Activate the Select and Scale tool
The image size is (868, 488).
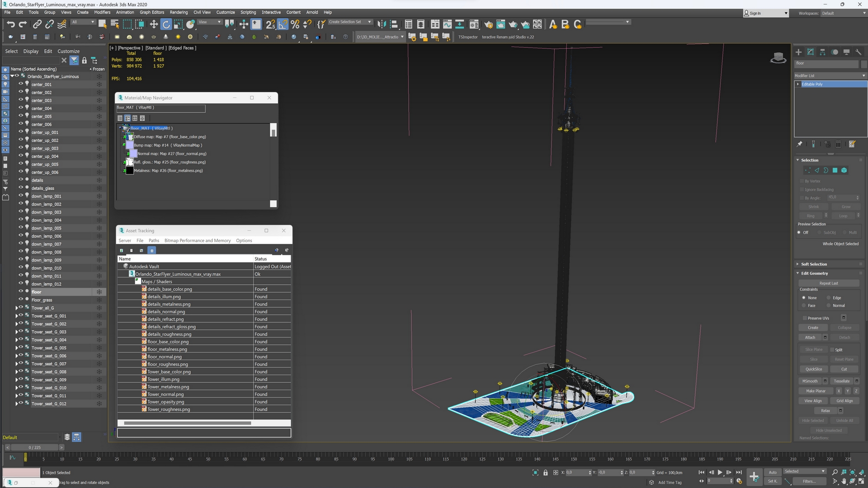click(x=178, y=24)
